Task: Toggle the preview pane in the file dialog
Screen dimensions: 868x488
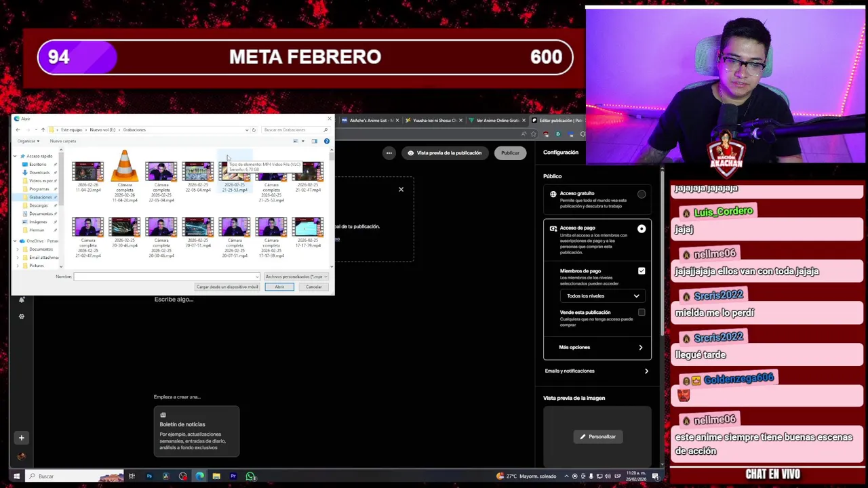Action: coord(314,141)
